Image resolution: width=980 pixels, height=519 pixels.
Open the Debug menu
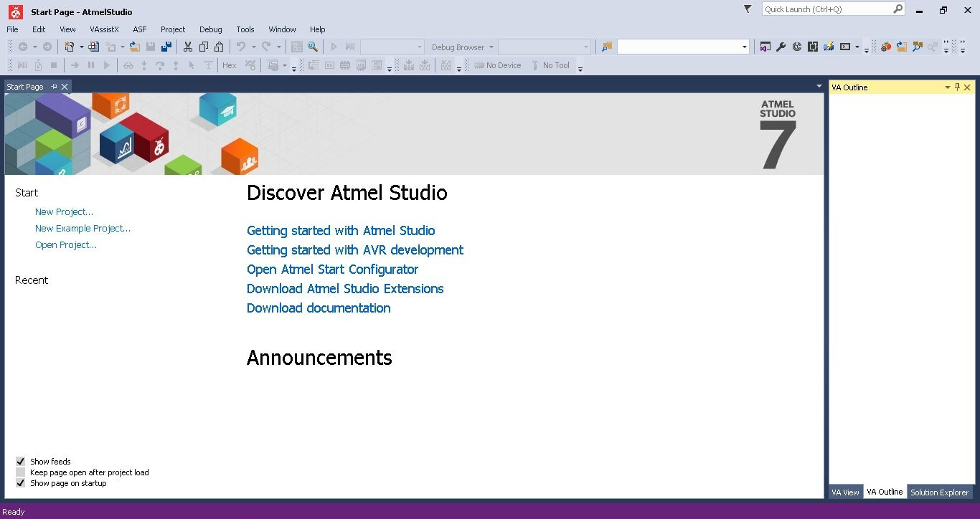pyautogui.click(x=210, y=29)
